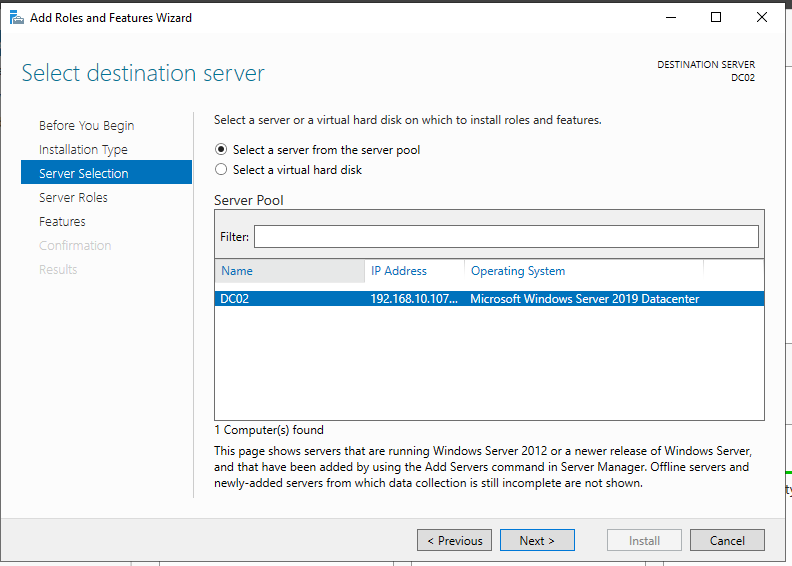The height and width of the screenshot is (566, 792).
Task: Click in the Filter text box
Action: tap(506, 236)
